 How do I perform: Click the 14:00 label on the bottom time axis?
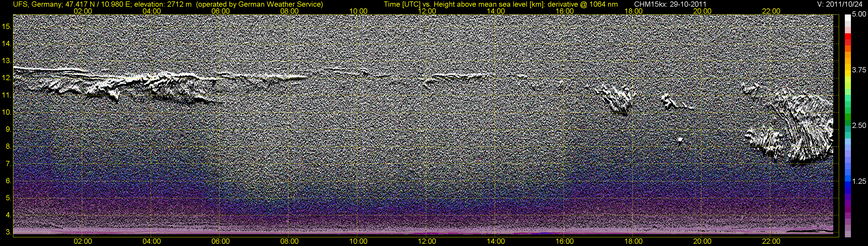point(496,241)
